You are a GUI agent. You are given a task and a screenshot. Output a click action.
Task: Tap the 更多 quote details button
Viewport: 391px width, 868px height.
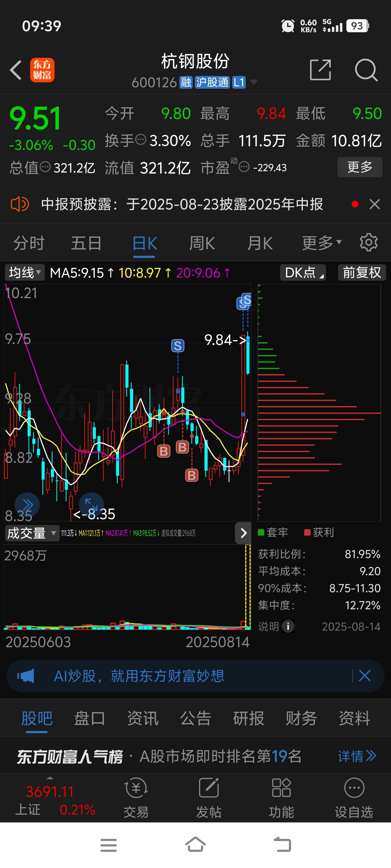[360, 167]
